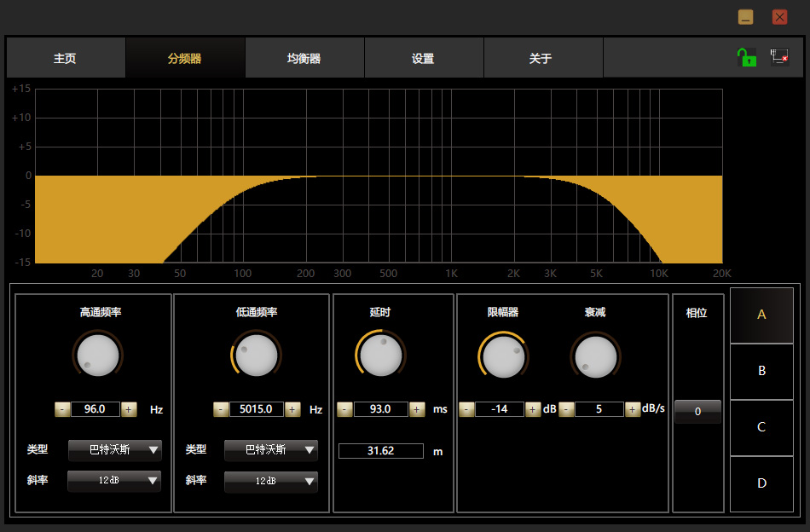Screen dimensions: 810x532
Task: Open high-pass slope 12dB dropdown
Action: (114, 481)
